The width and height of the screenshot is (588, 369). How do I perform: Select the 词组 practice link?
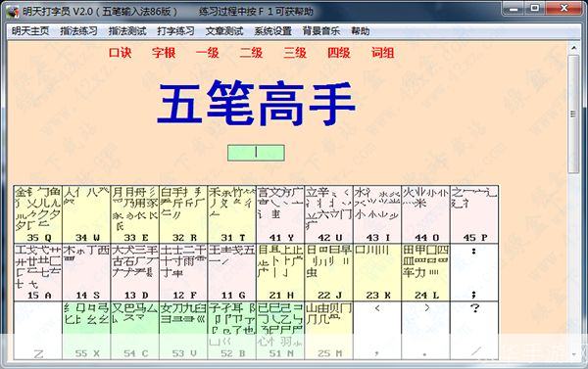[382, 53]
